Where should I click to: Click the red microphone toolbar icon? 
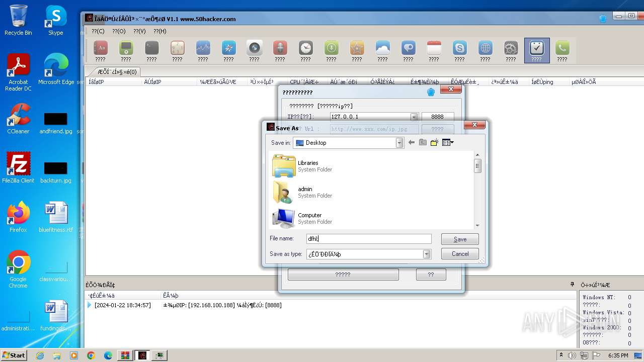pos(280,48)
